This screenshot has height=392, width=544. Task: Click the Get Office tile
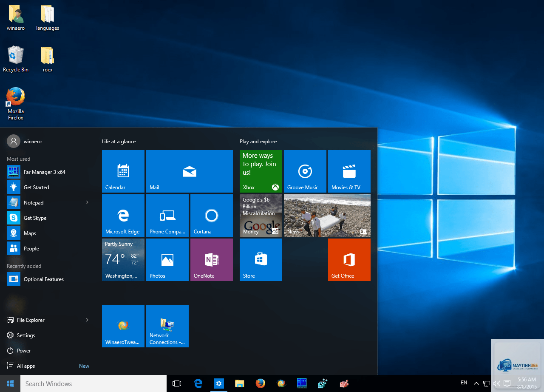click(349, 260)
